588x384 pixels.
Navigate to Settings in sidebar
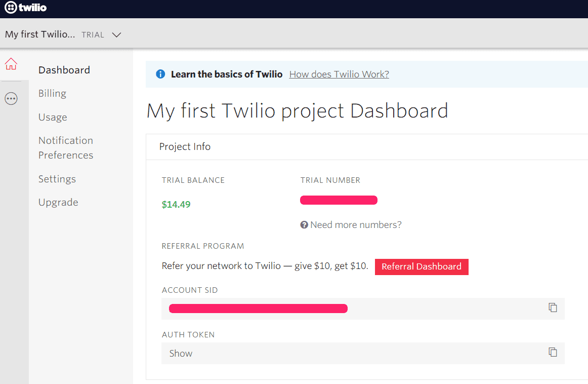(57, 179)
